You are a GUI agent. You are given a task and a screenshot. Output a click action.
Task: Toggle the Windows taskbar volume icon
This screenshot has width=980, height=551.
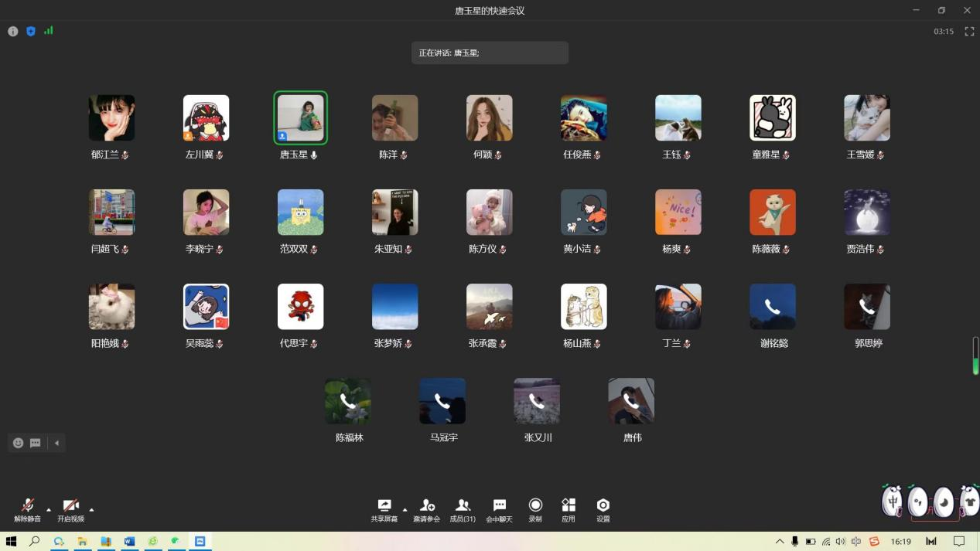click(841, 542)
